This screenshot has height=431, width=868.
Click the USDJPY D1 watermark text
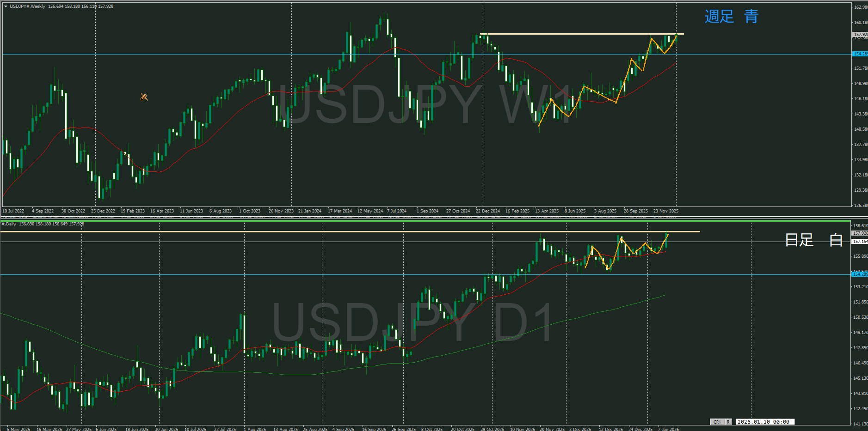tap(412, 322)
